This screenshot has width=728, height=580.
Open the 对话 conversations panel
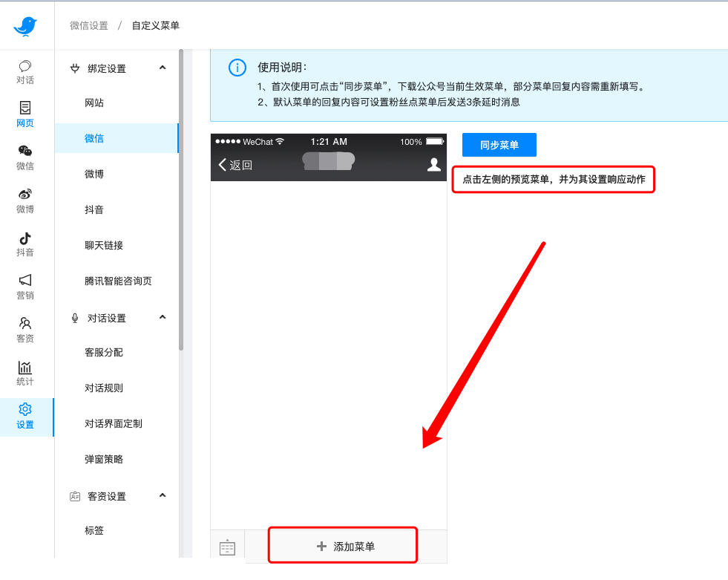25,71
